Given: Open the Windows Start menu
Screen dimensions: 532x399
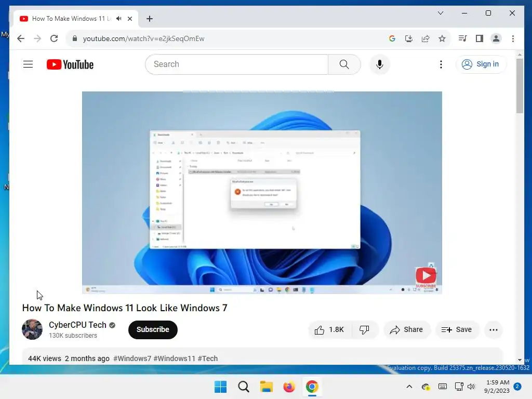Looking at the screenshot, I should click(x=220, y=387).
